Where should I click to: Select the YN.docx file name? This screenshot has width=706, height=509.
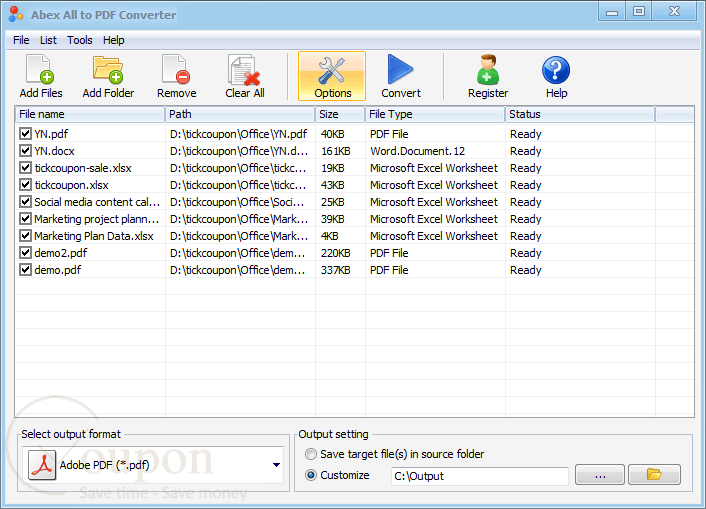[x=54, y=151]
